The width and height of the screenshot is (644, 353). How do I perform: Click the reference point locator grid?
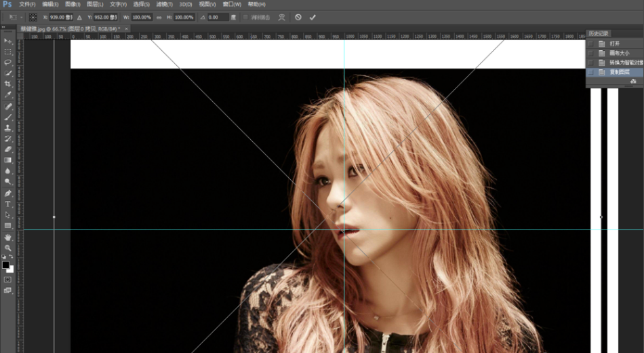(33, 17)
